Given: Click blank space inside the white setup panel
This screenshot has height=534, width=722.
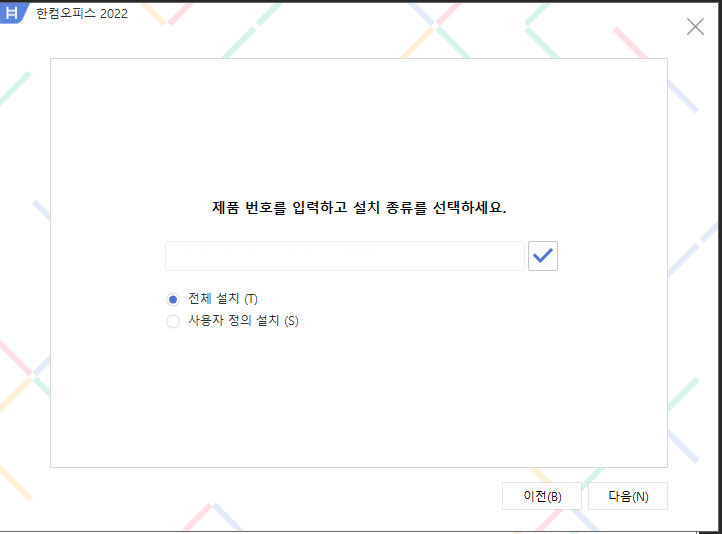Looking at the screenshot, I should coord(360,400).
